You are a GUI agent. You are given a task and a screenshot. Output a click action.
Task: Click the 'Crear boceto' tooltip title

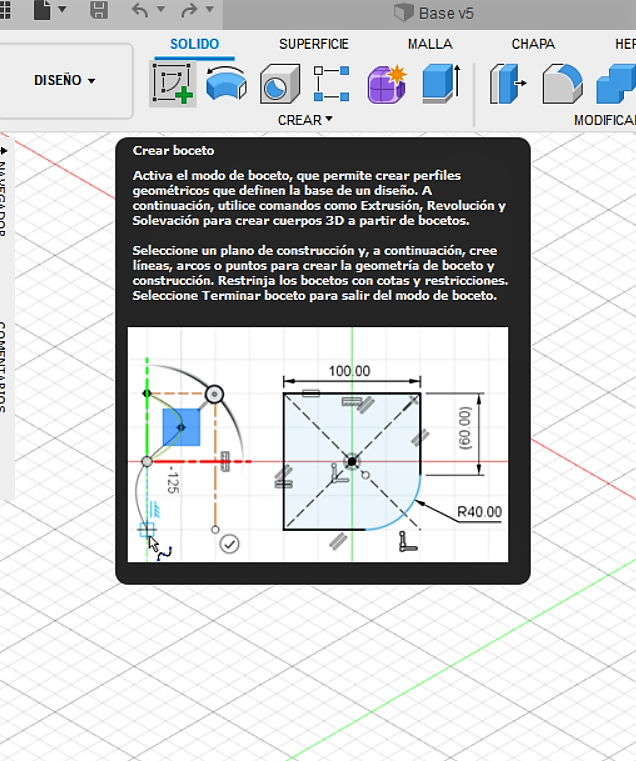173,150
